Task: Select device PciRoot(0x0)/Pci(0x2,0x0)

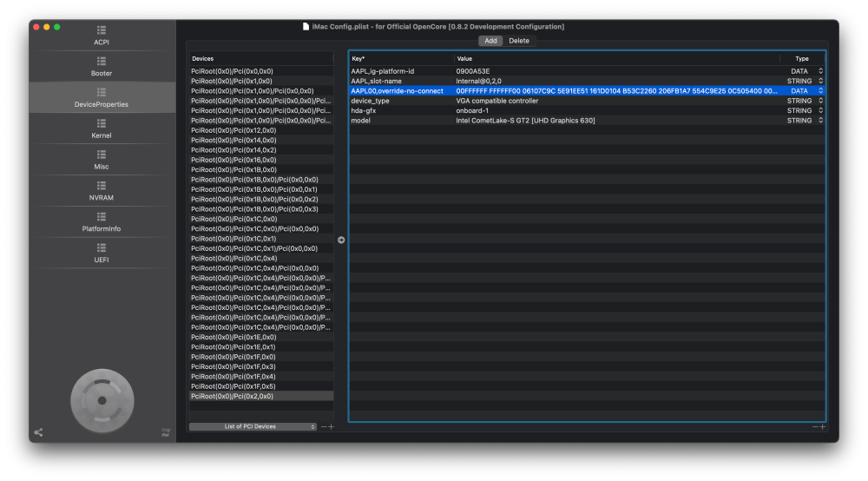Action: click(x=260, y=396)
